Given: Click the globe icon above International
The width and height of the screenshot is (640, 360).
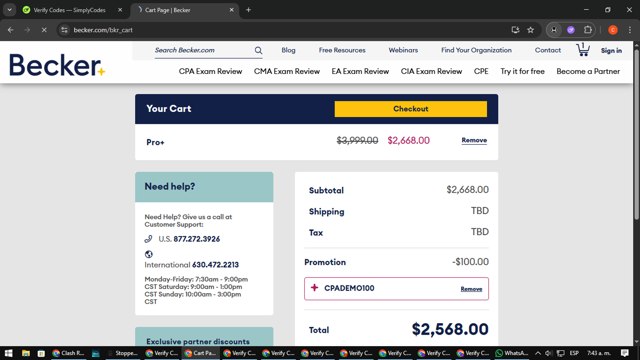Looking at the screenshot, I should click(x=149, y=254).
